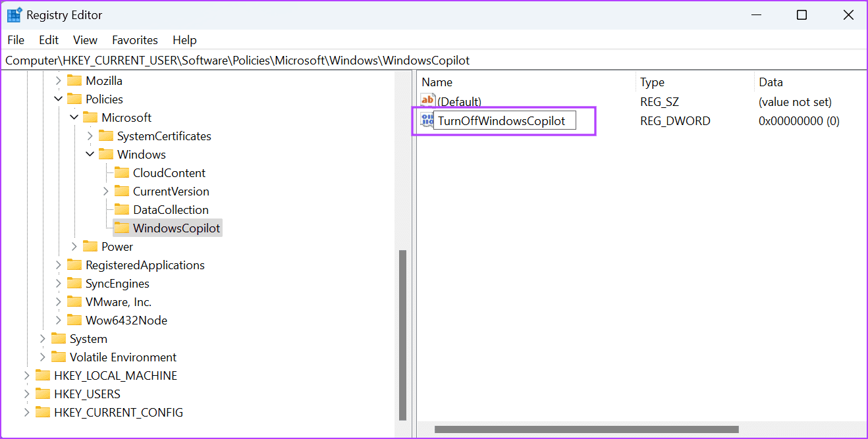Click the HKEY_USERS folder icon

click(43, 394)
